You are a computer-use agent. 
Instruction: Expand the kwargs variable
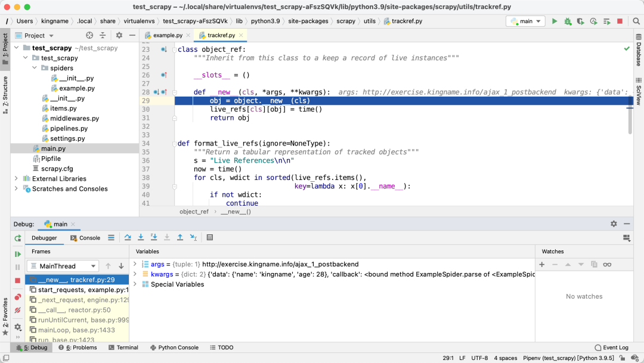coord(135,274)
